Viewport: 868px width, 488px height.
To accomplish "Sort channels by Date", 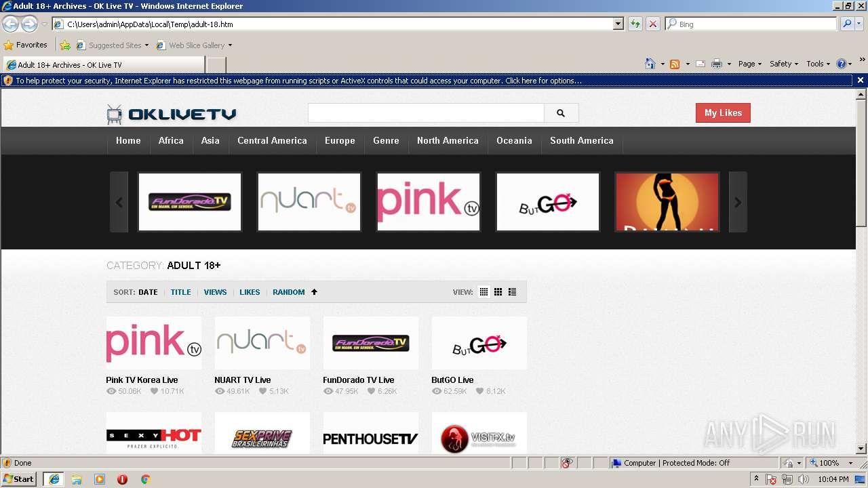I will [x=148, y=292].
